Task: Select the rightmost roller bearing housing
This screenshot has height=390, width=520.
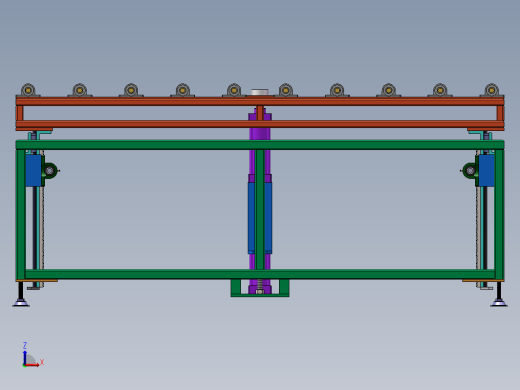Action: click(492, 90)
